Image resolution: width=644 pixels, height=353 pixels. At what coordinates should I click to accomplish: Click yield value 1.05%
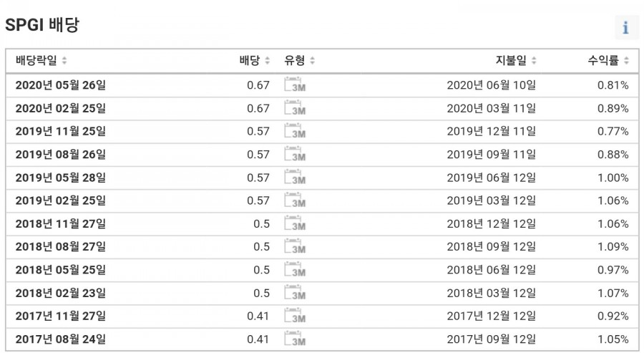613,339
